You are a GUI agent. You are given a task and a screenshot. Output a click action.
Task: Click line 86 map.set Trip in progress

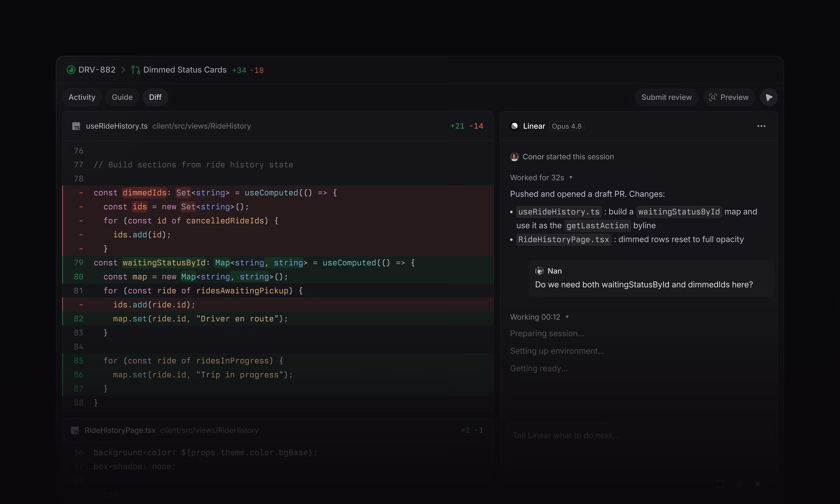click(278, 375)
